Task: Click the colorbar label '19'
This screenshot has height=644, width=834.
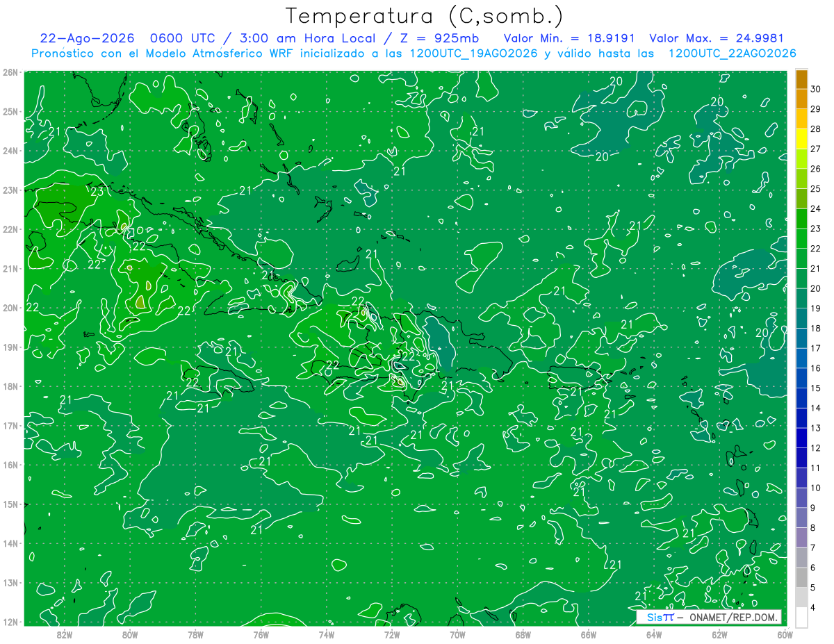Action: point(816,308)
